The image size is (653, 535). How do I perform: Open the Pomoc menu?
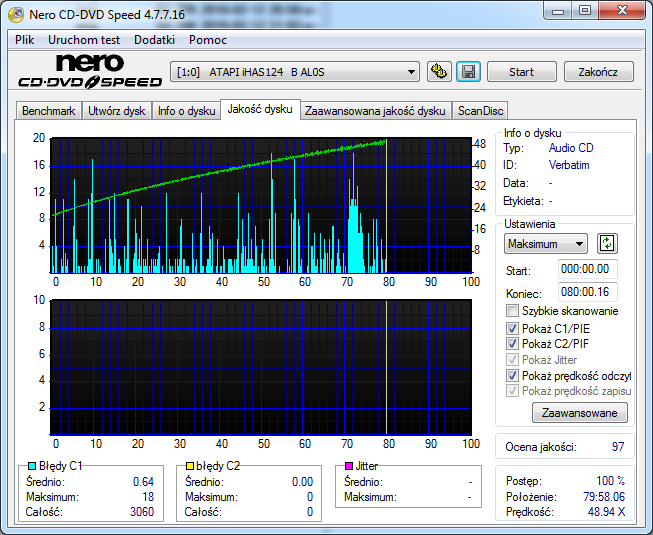[208, 40]
